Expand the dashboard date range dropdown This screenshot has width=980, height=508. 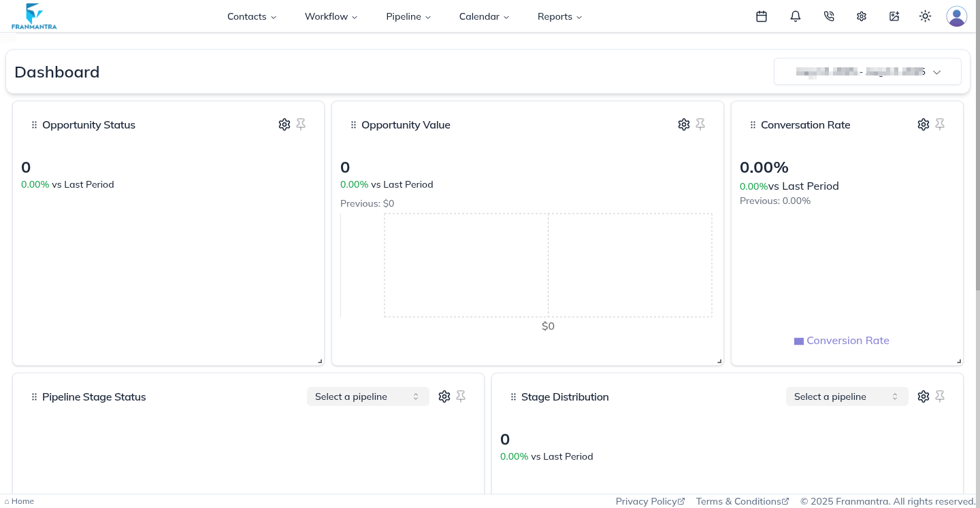point(867,71)
